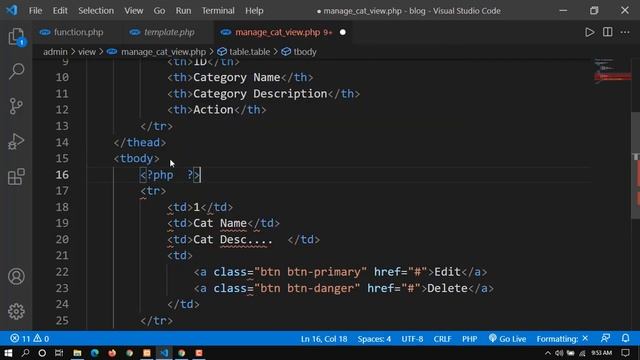Screen dimensions: 640x360
Task: Click the btn btn-danger class string
Action: click(x=307, y=288)
